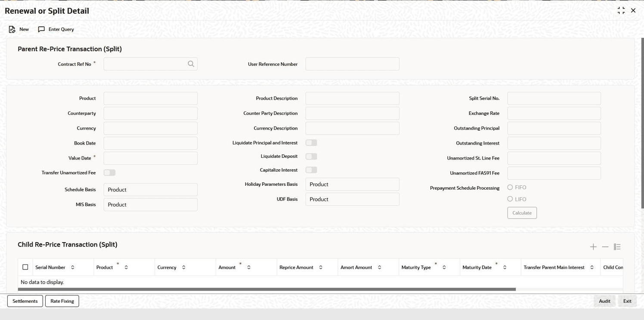Click the Product input field
This screenshot has height=320, width=644.
(x=151, y=98)
